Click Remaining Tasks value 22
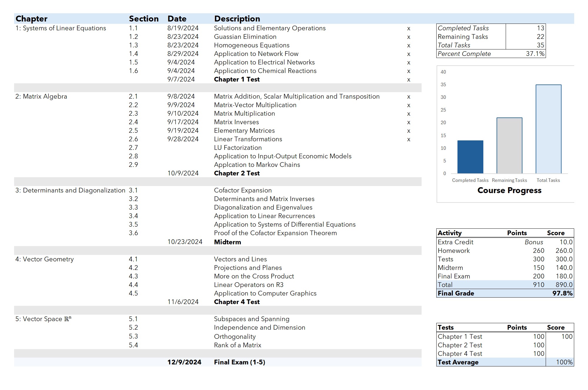The height and width of the screenshot is (390, 588). pyautogui.click(x=540, y=37)
